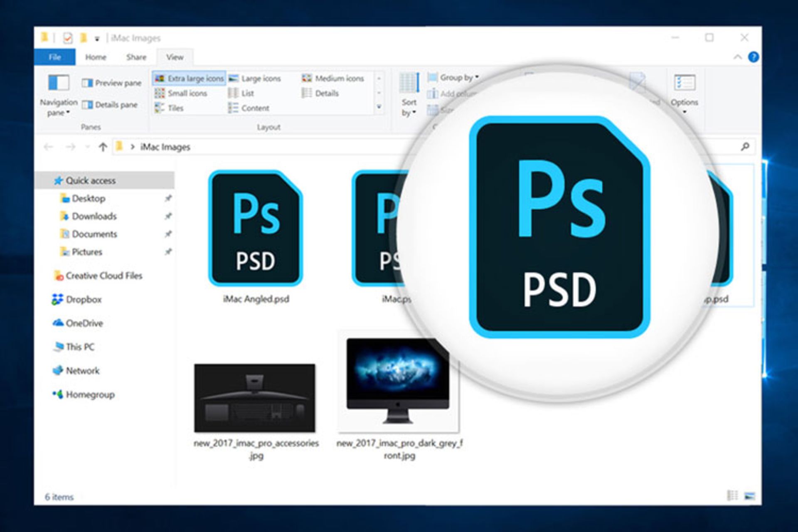Expand the layout gallery more arrow

point(379,108)
